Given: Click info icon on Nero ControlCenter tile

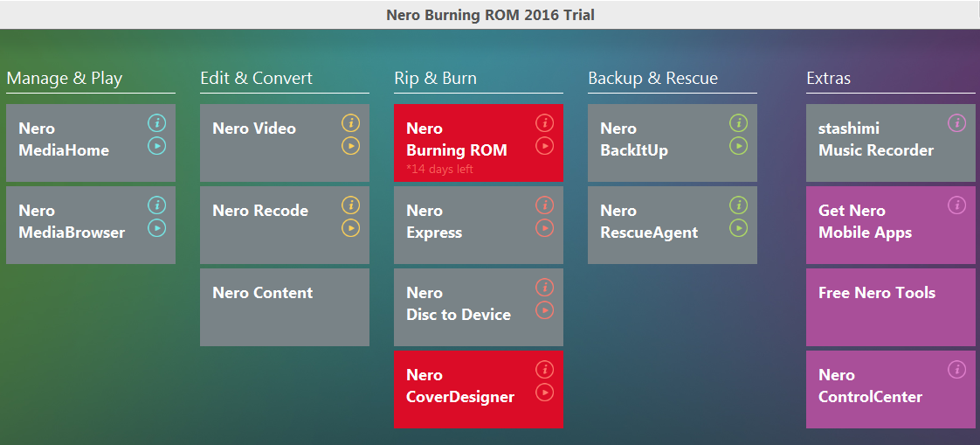Looking at the screenshot, I should [956, 370].
